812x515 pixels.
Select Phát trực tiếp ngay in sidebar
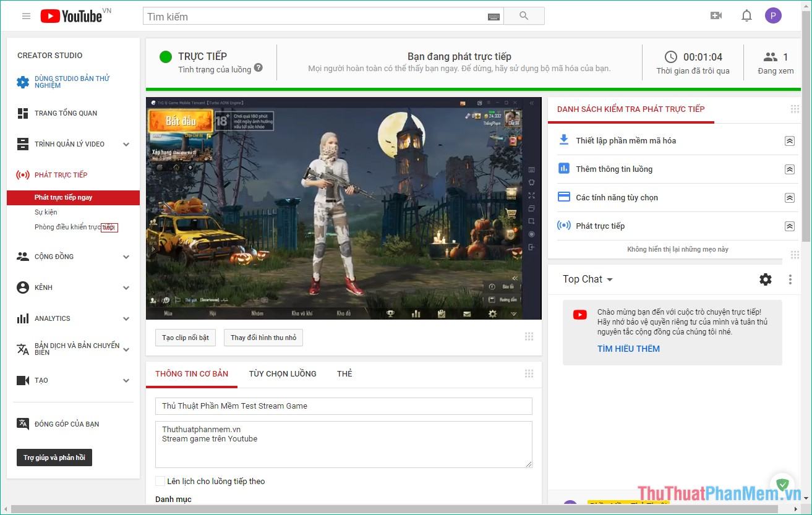pyautogui.click(x=73, y=197)
